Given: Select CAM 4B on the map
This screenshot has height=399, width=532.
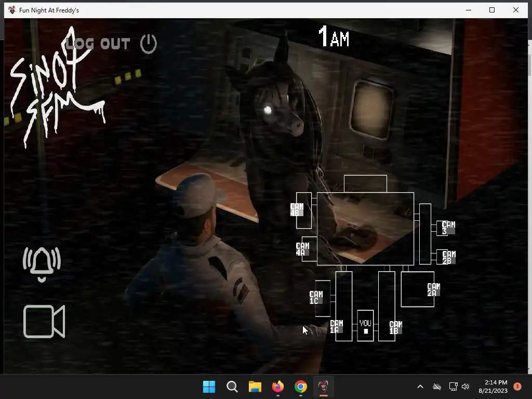Looking at the screenshot, I should (297, 210).
